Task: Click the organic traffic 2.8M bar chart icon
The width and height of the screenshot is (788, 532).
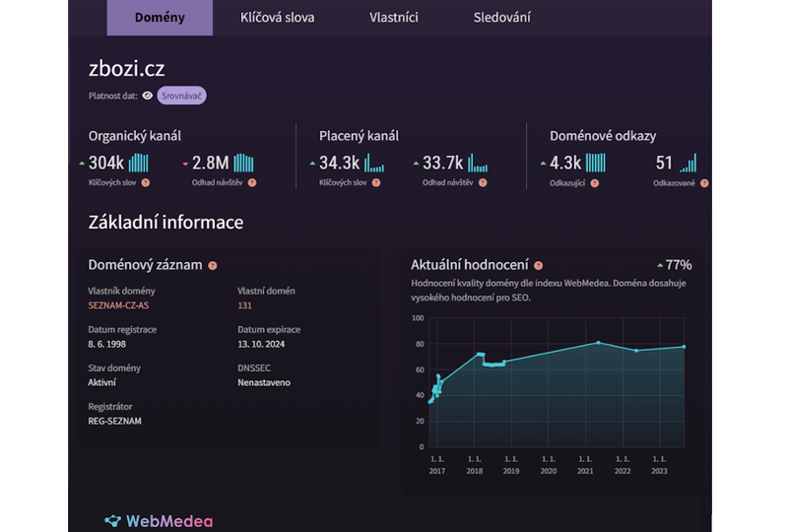Action: pyautogui.click(x=243, y=163)
